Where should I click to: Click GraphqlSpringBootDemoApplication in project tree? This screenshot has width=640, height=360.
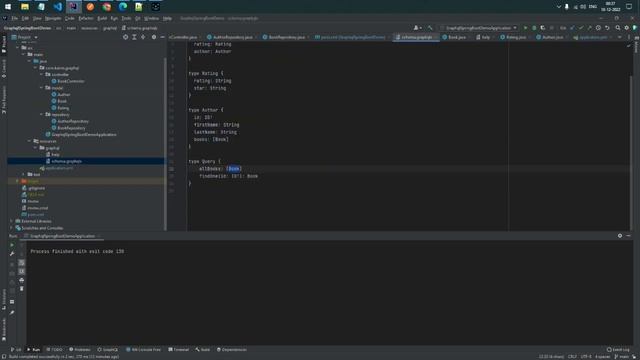click(84, 135)
